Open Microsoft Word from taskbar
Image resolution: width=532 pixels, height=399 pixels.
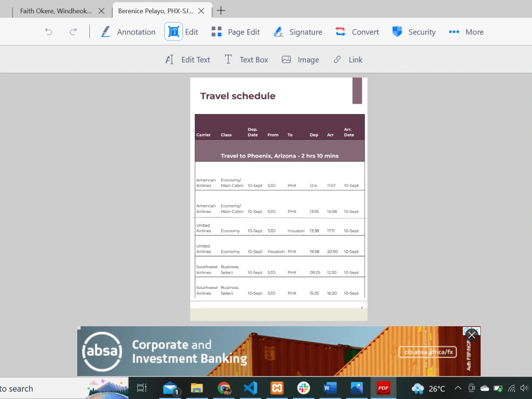click(x=330, y=388)
